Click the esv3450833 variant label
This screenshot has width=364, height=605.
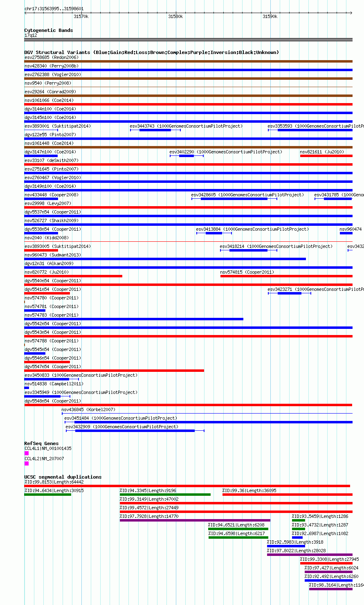tap(81, 375)
